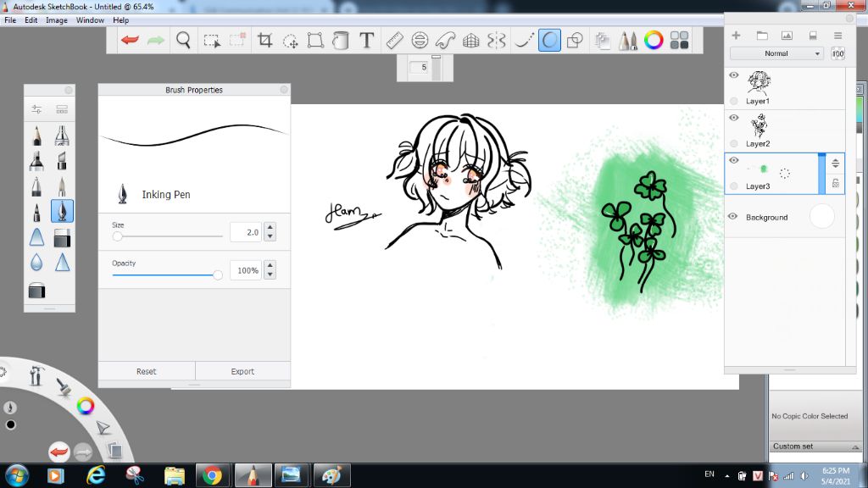Add a layer group folder

762,36
